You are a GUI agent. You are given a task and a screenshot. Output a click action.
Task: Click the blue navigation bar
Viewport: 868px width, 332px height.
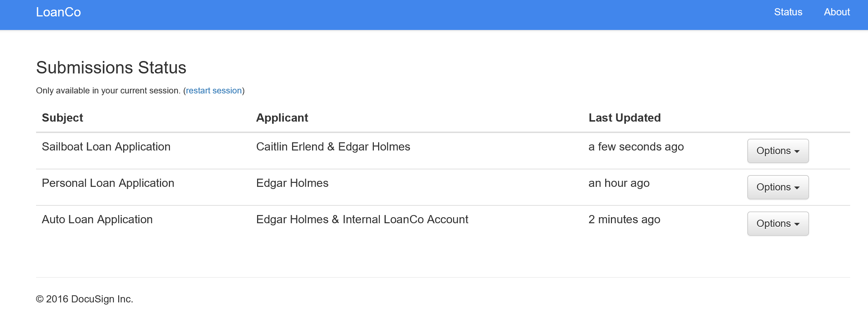tap(428, 15)
